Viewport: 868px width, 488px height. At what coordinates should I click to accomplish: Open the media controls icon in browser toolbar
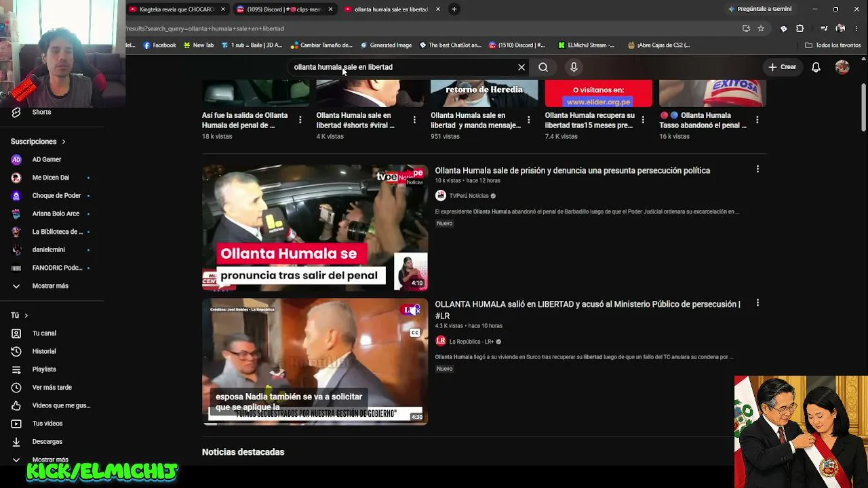click(x=823, y=28)
